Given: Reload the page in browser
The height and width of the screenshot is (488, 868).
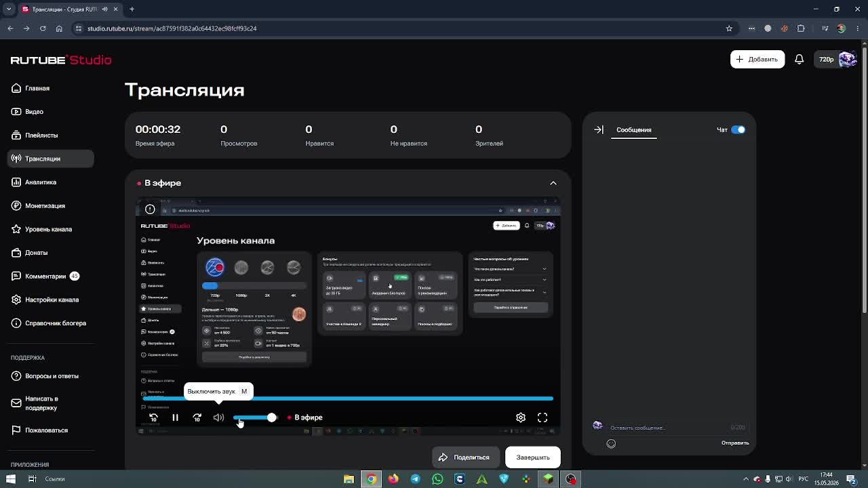Looking at the screenshot, I should (43, 28).
